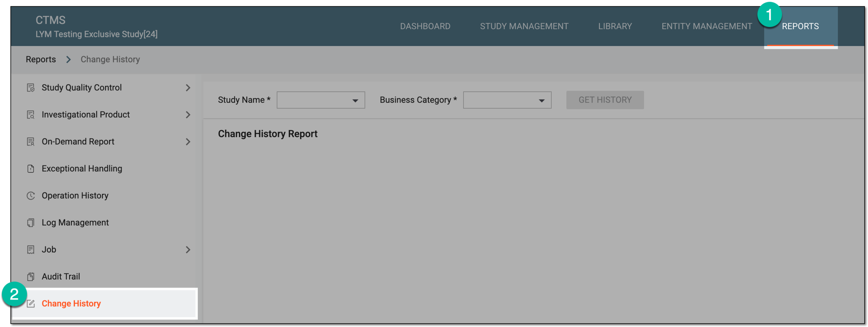Click the Get History button

click(605, 100)
